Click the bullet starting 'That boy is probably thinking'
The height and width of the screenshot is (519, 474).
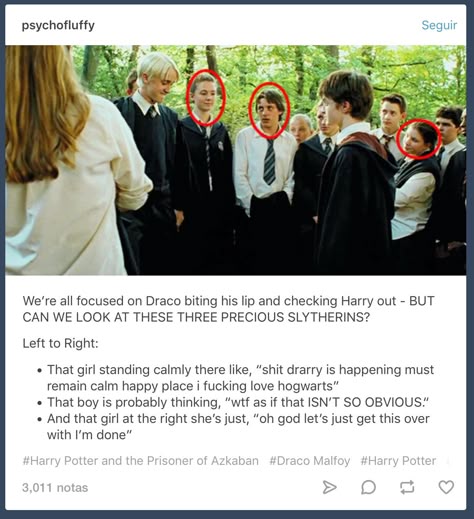click(238, 402)
